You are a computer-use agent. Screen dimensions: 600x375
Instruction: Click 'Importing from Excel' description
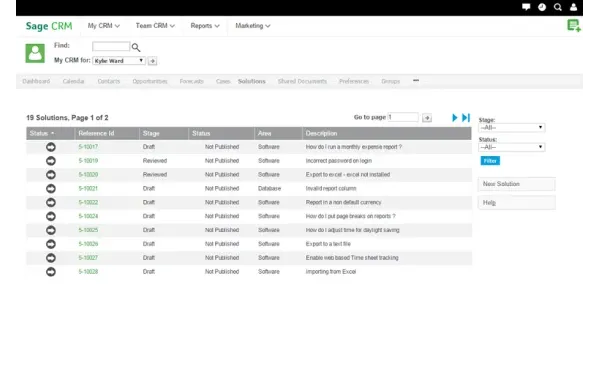(x=331, y=272)
